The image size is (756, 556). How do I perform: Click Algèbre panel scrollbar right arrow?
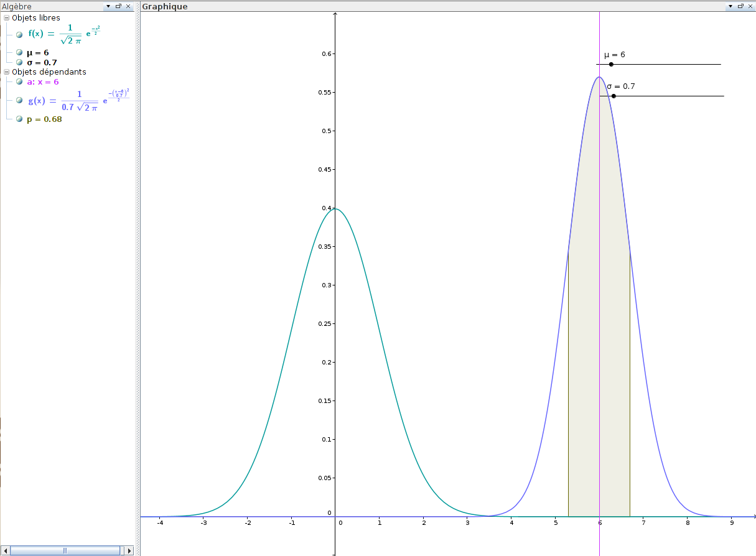pyautogui.click(x=129, y=550)
